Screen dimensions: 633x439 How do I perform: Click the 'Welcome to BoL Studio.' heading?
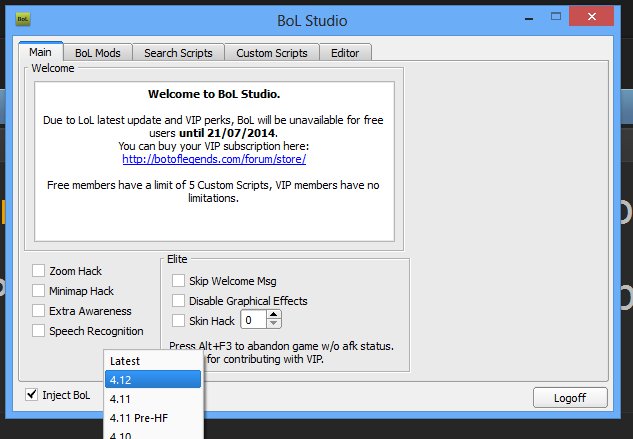click(x=214, y=94)
